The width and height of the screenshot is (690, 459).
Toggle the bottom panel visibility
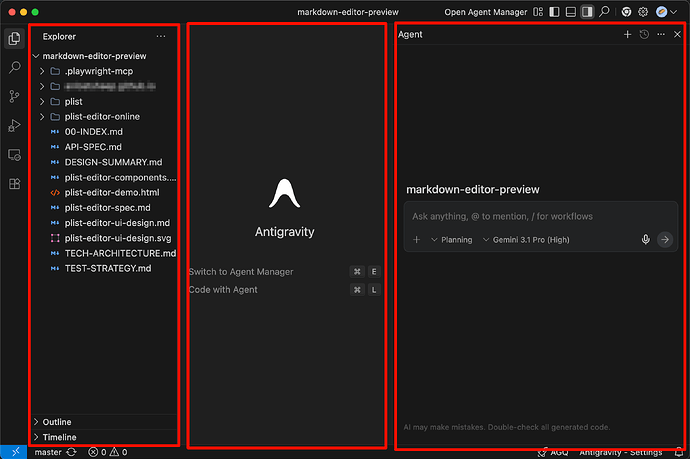[571, 12]
